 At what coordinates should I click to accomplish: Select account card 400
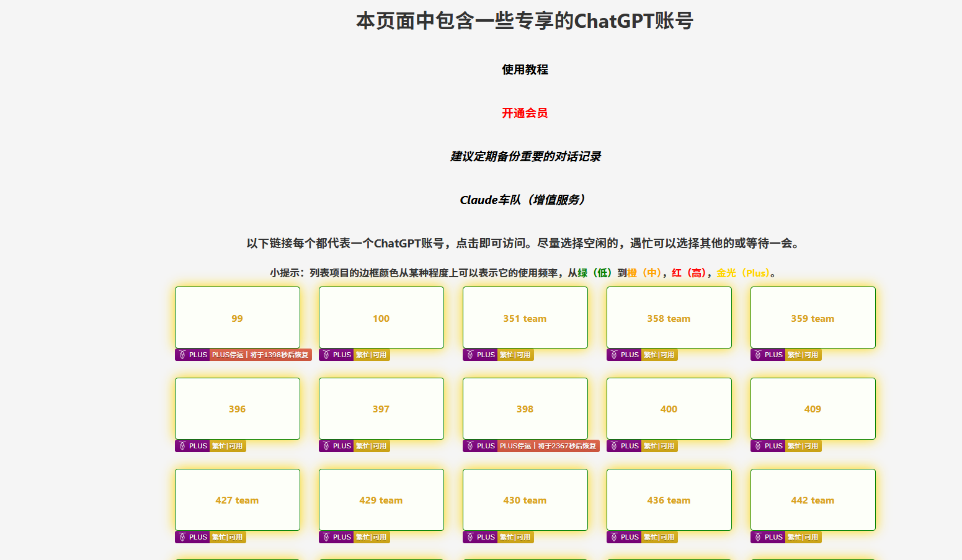[x=669, y=409]
